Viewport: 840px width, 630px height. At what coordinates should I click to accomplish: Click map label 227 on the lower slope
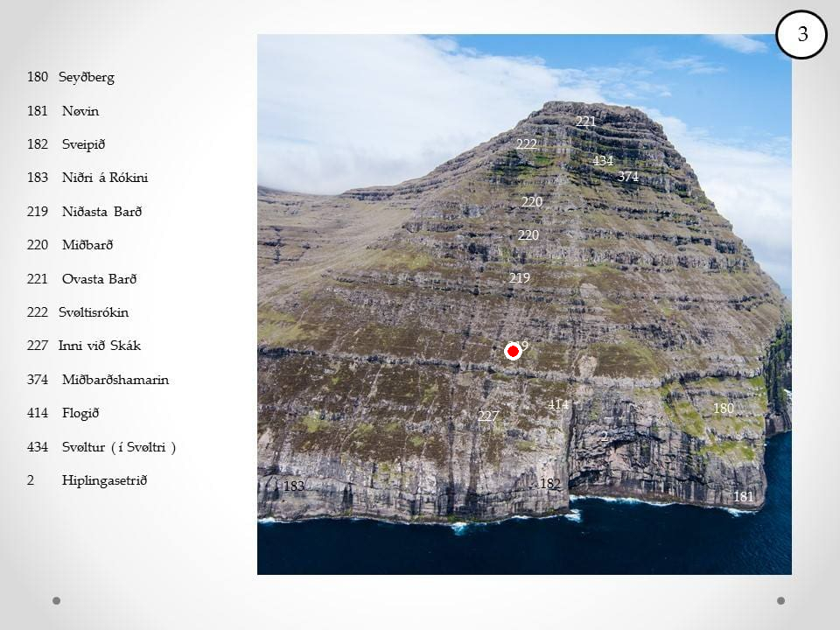click(x=488, y=416)
